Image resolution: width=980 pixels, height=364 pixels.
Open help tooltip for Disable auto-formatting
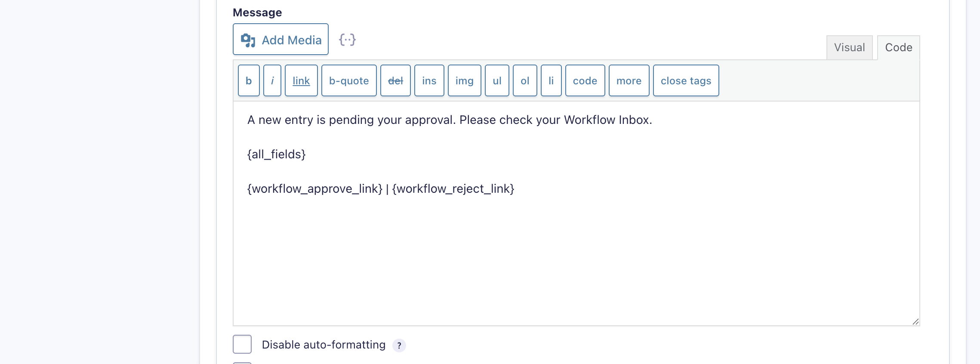[x=399, y=345]
